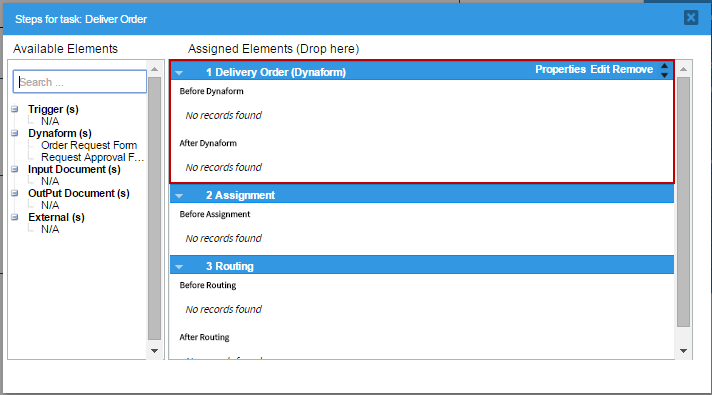Select the Request Approval Form item
712x395 pixels.
[x=92, y=157]
